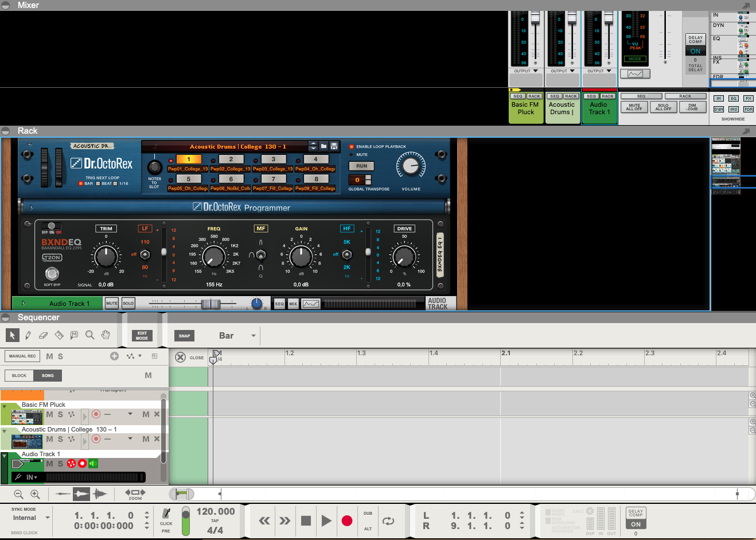Select the Mute tool in Sequencer toolbar
756x540 pixels.
(x=74, y=335)
